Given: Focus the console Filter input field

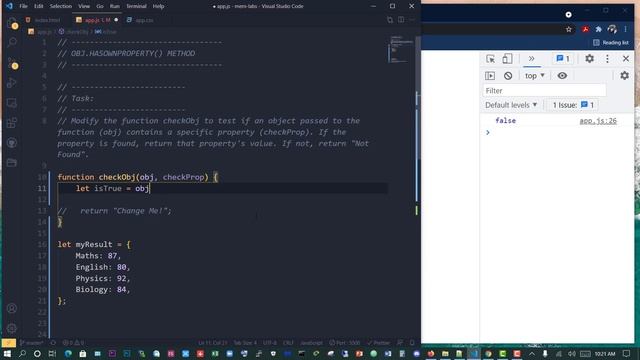Looking at the screenshot, I should tap(544, 91).
